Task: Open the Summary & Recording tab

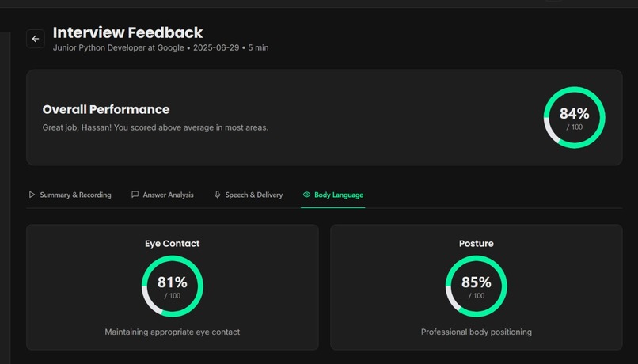Action: 70,195
